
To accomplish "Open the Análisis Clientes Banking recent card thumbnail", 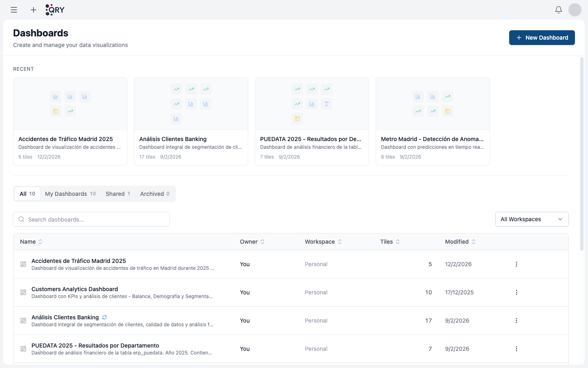I will (x=191, y=104).
